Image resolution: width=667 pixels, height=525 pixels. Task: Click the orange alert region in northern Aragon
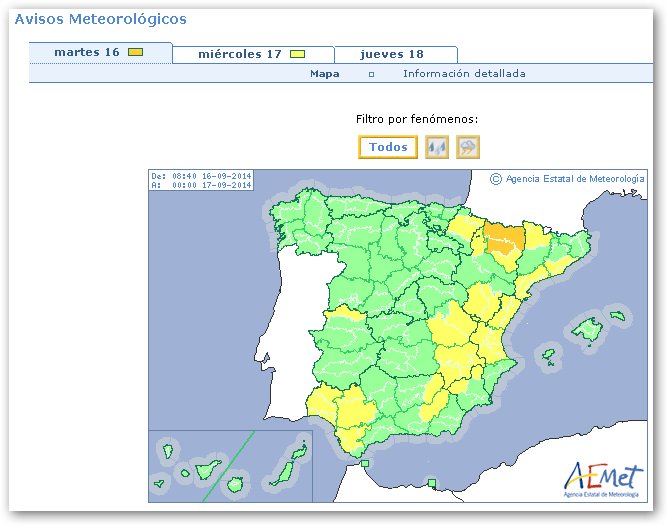(x=503, y=237)
